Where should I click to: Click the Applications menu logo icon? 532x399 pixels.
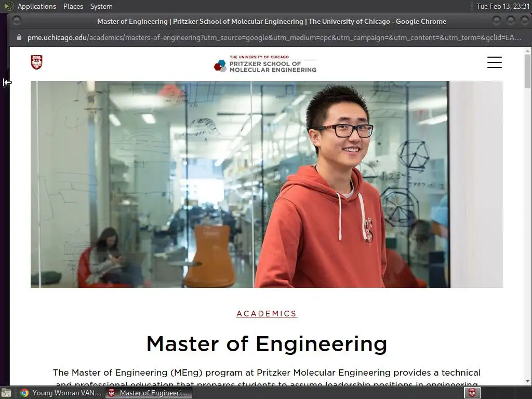click(x=8, y=6)
